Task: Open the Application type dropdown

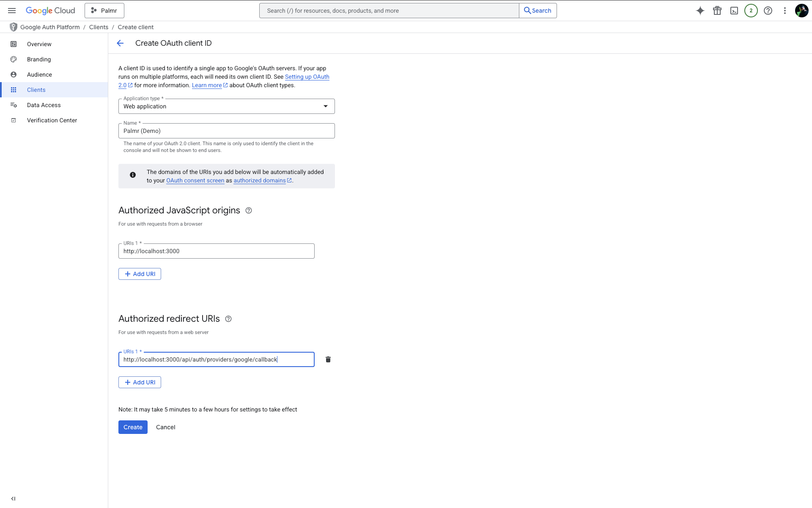Action: click(x=227, y=106)
